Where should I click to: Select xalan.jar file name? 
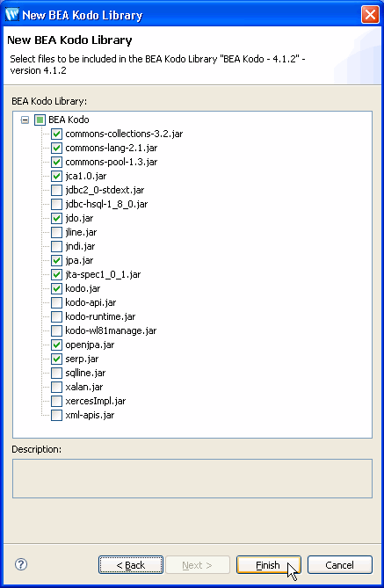tap(84, 387)
